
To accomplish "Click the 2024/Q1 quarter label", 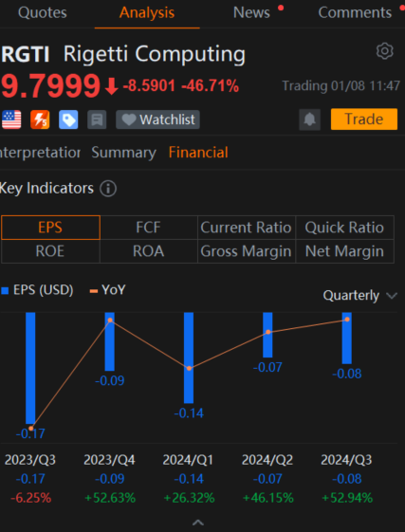I will [x=189, y=460].
